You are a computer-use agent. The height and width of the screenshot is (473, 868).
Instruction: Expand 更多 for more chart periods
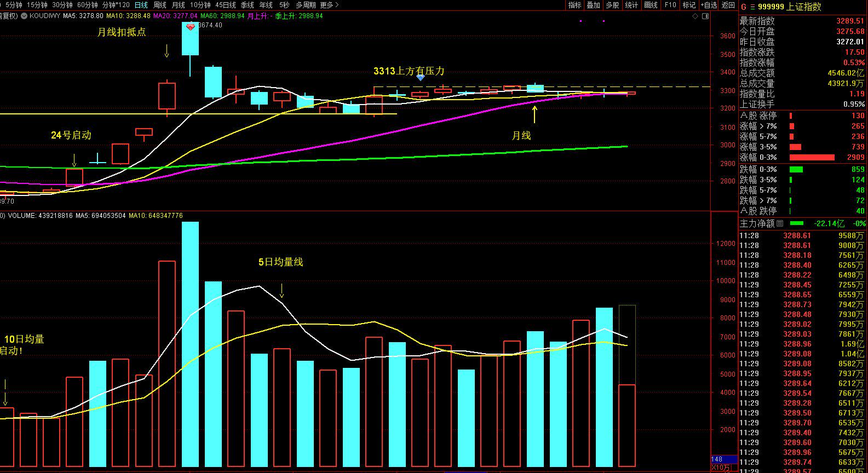(329, 5)
